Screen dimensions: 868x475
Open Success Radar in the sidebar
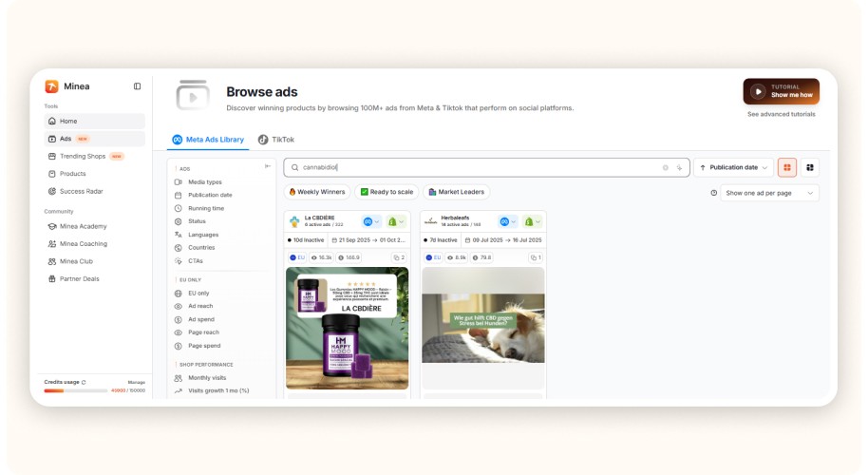(x=94, y=191)
